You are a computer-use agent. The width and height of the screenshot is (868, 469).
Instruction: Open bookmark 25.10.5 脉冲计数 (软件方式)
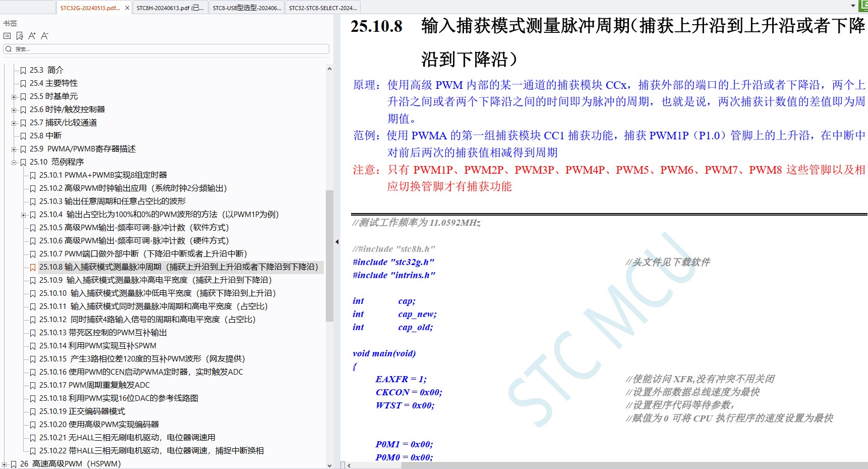point(134,228)
